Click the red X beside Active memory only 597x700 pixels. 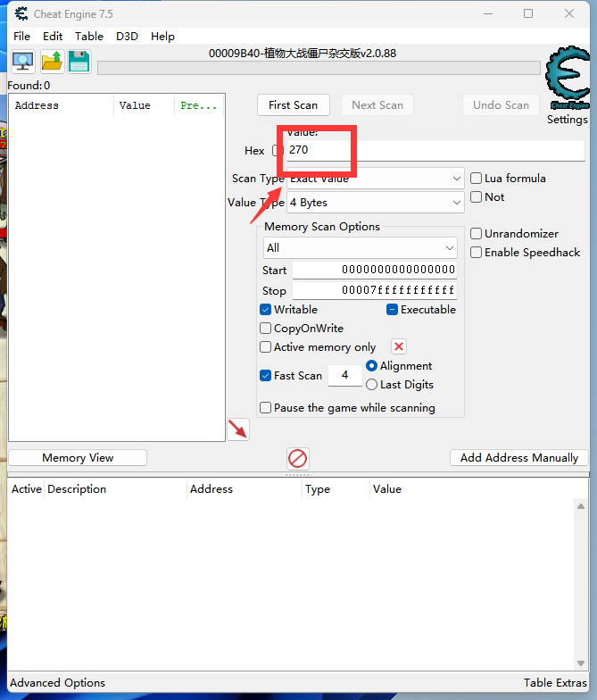[x=399, y=347]
